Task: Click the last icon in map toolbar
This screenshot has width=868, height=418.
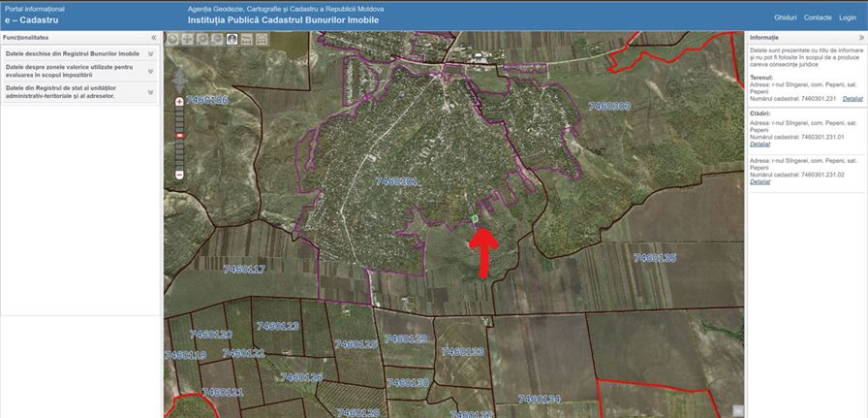Action: (262, 40)
